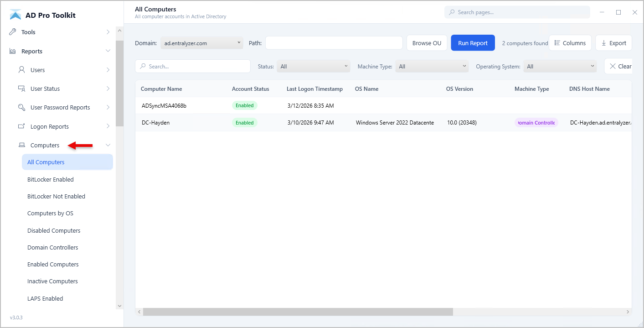
Task: Click the Run Report button
Action: click(473, 42)
